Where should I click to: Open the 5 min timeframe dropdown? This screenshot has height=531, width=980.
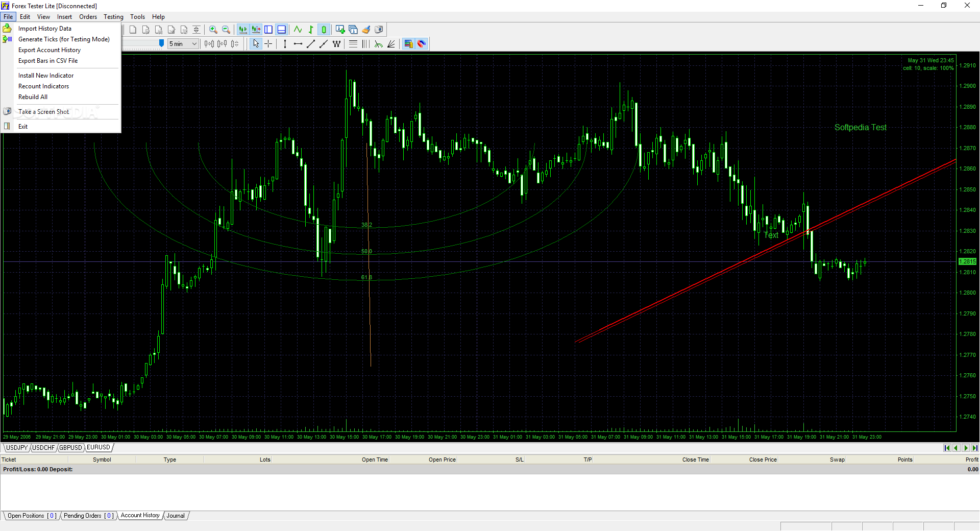click(183, 44)
